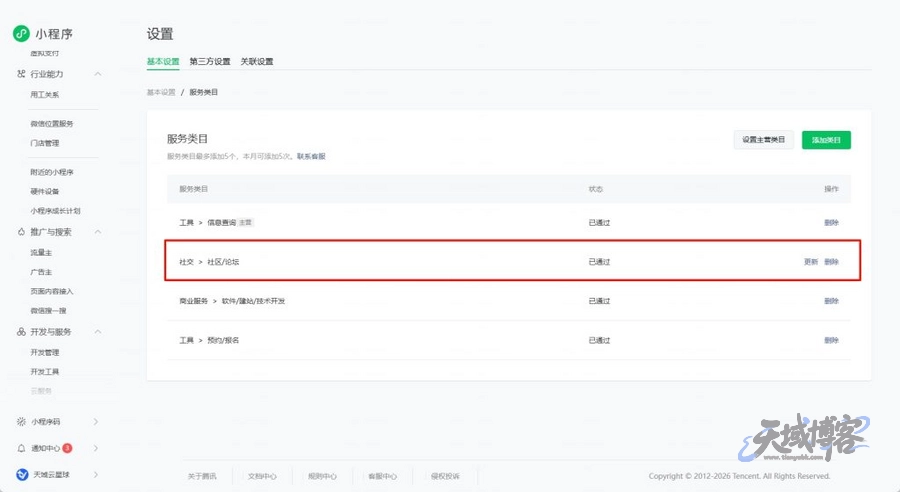Click the 开发与服务 section icon
Viewport: 900px width, 492px height.
coord(21,332)
